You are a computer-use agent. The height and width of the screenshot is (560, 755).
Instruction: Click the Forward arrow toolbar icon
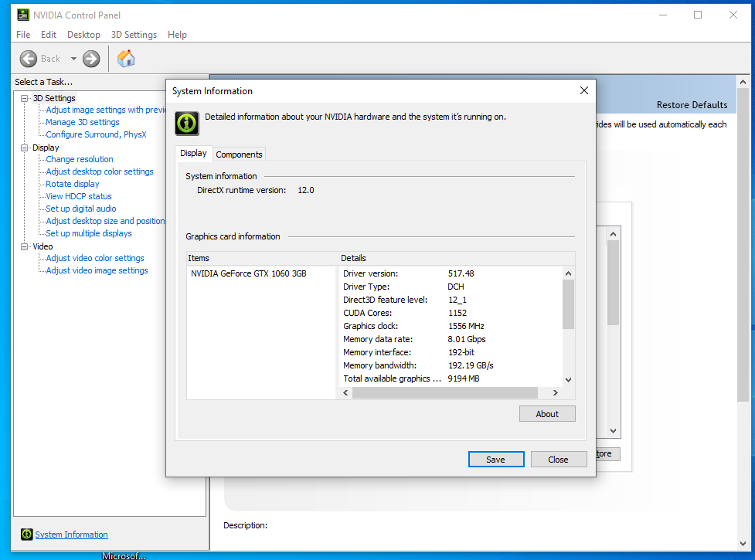pos(91,59)
